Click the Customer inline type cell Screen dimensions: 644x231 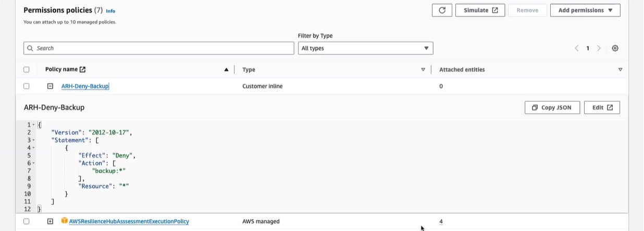(x=263, y=86)
